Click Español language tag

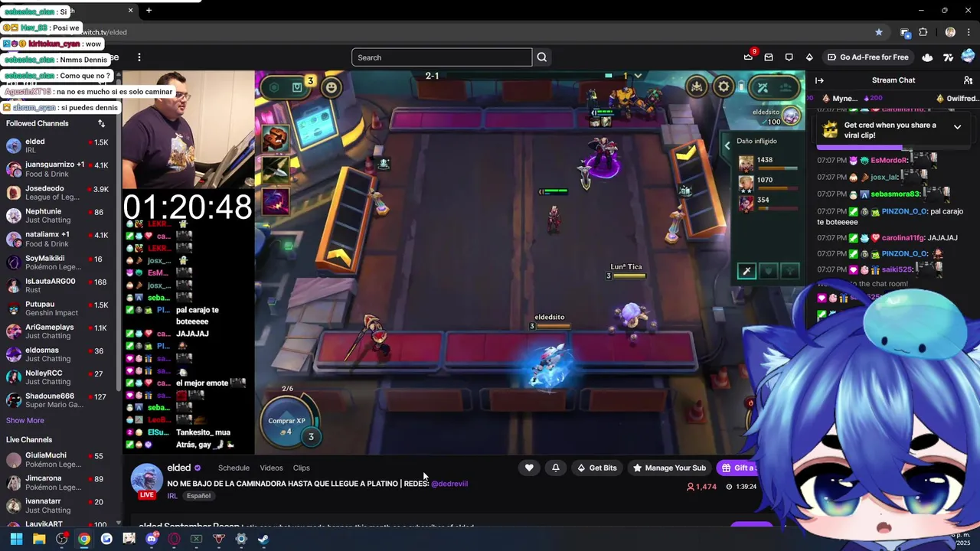pos(198,496)
